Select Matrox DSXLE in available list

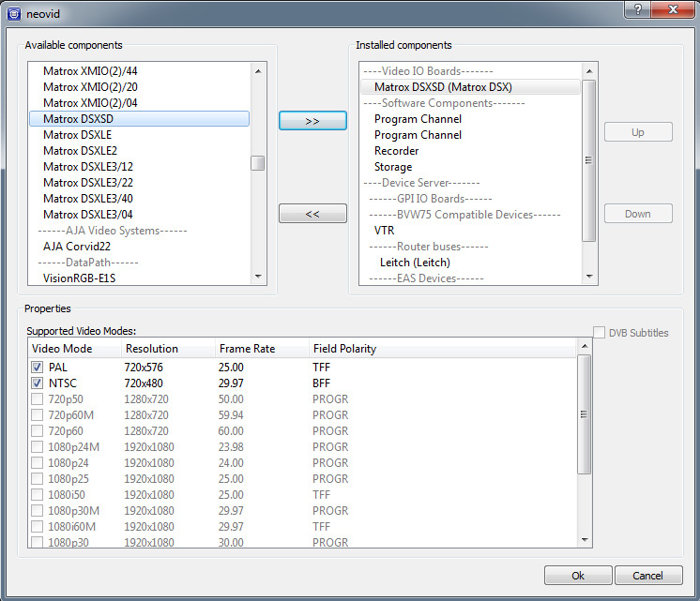tap(139, 135)
